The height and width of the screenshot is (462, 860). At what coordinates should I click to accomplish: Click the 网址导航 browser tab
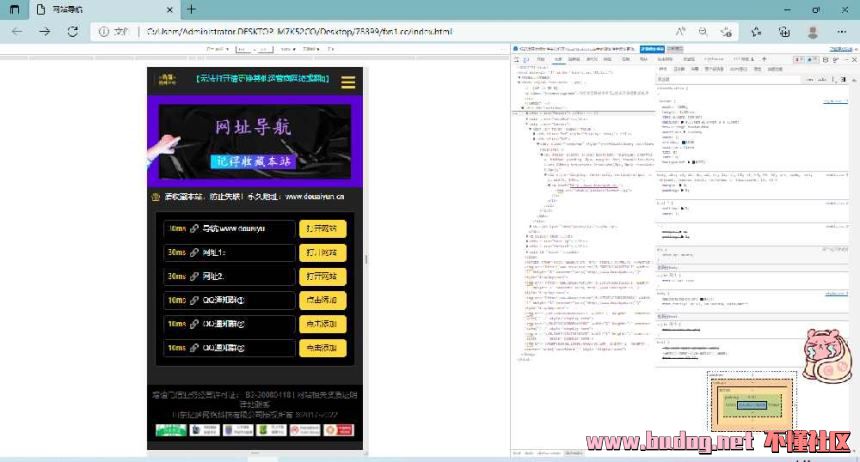(x=104, y=9)
